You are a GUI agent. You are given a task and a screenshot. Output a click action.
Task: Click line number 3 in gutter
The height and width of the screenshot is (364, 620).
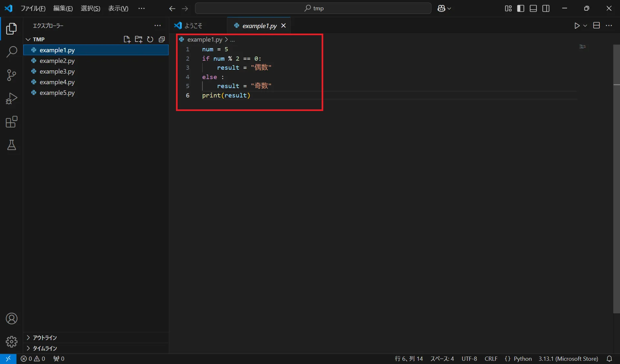click(188, 68)
